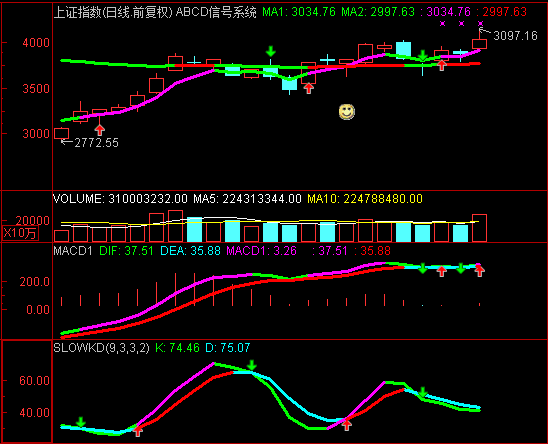Click the last red up arrow in the MACD panel
Screen dimensions: 548x444
coord(480,271)
